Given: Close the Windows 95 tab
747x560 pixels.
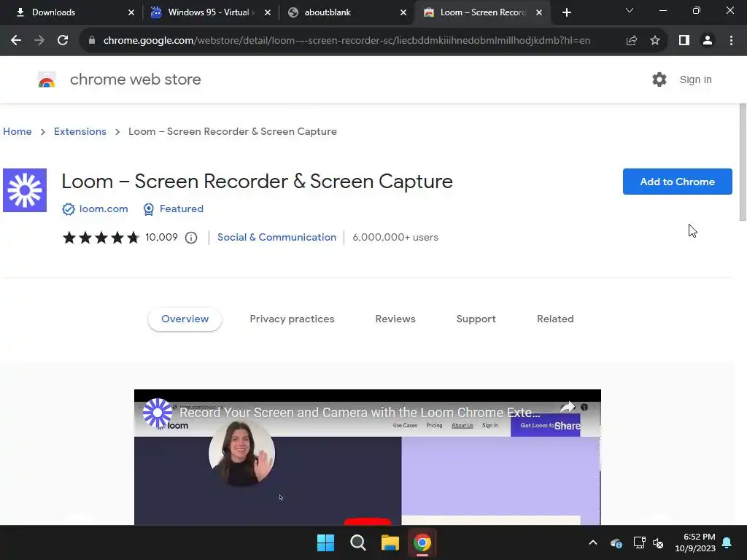Looking at the screenshot, I should [268, 12].
